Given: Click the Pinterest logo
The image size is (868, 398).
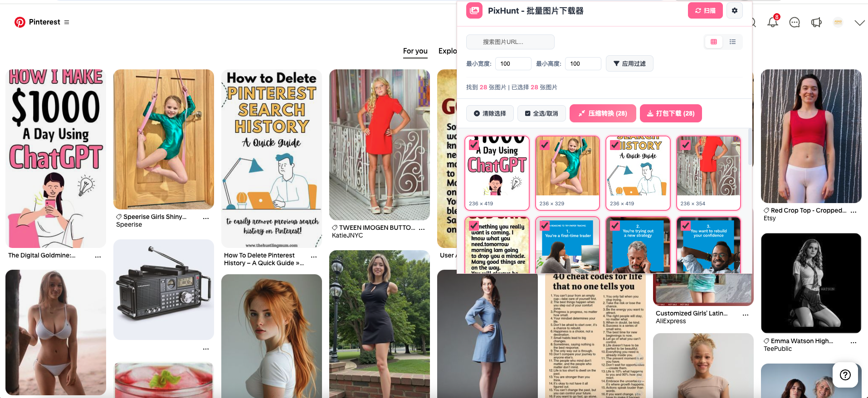Looking at the screenshot, I should click(20, 22).
